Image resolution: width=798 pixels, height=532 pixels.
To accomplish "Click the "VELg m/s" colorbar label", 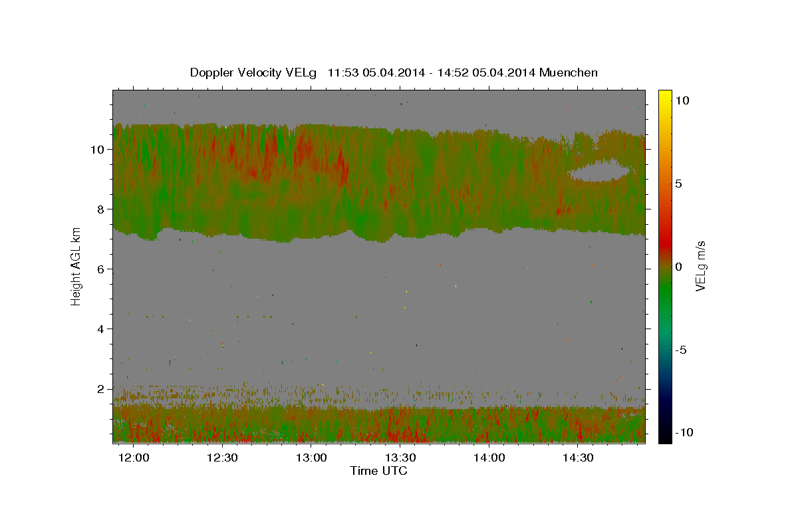I will pyautogui.click(x=700, y=266).
